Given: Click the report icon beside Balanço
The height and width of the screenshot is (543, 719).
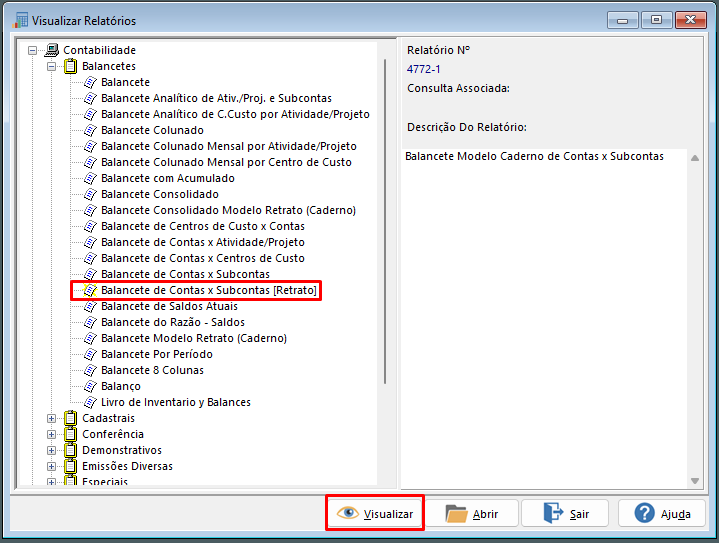Looking at the screenshot, I should click(90, 386).
